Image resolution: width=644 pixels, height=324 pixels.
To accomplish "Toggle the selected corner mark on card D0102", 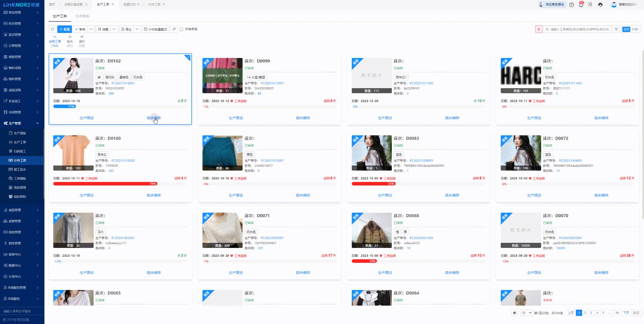I will coord(188,57).
